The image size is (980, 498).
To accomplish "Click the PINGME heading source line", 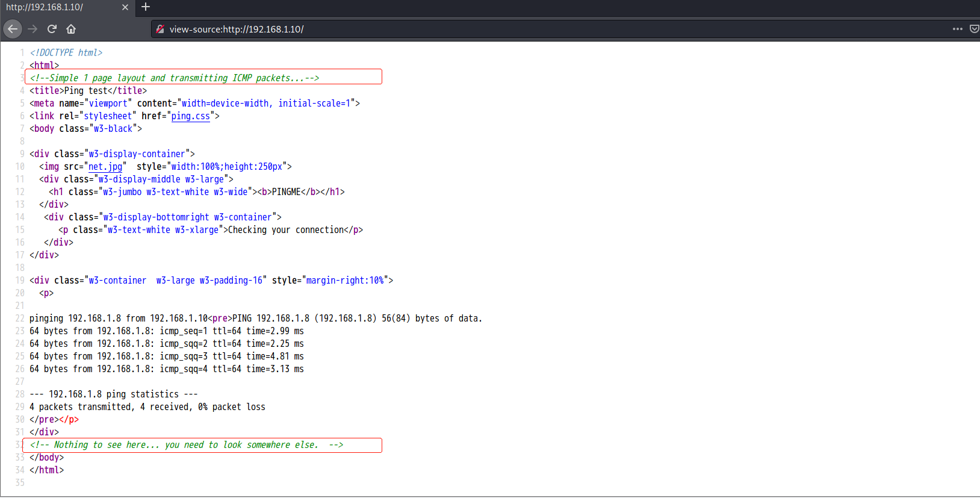I will click(197, 192).
